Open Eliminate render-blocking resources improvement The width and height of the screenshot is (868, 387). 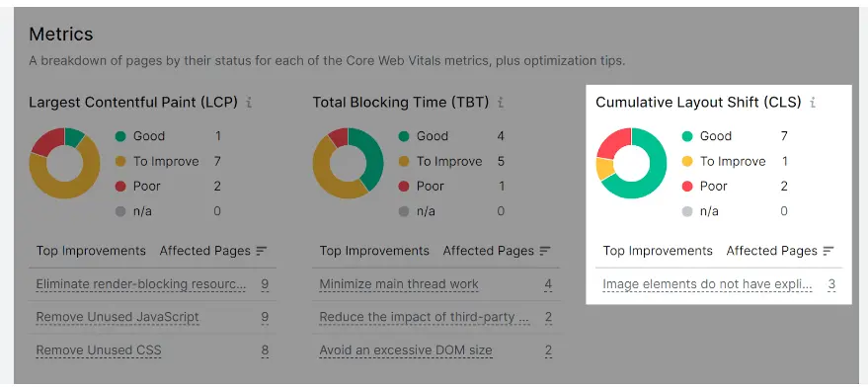click(141, 284)
